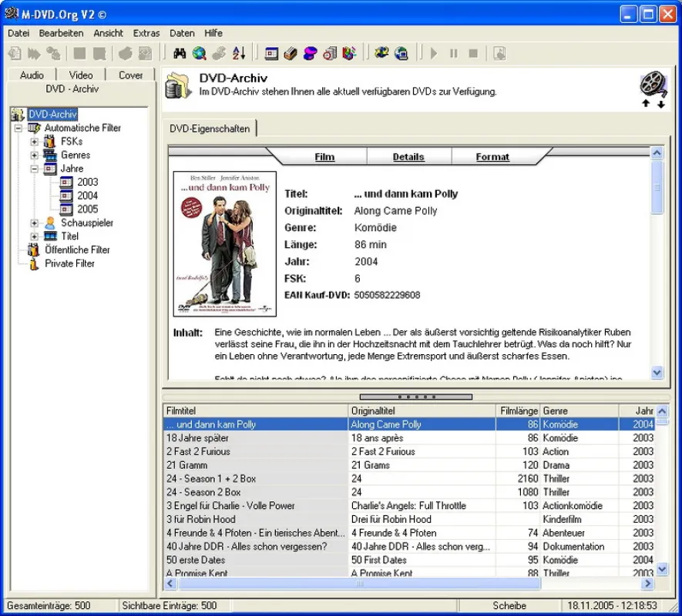The image size is (682, 616).
Task: Click the details pane vertical scrollbar thumb
Action: tap(657, 187)
